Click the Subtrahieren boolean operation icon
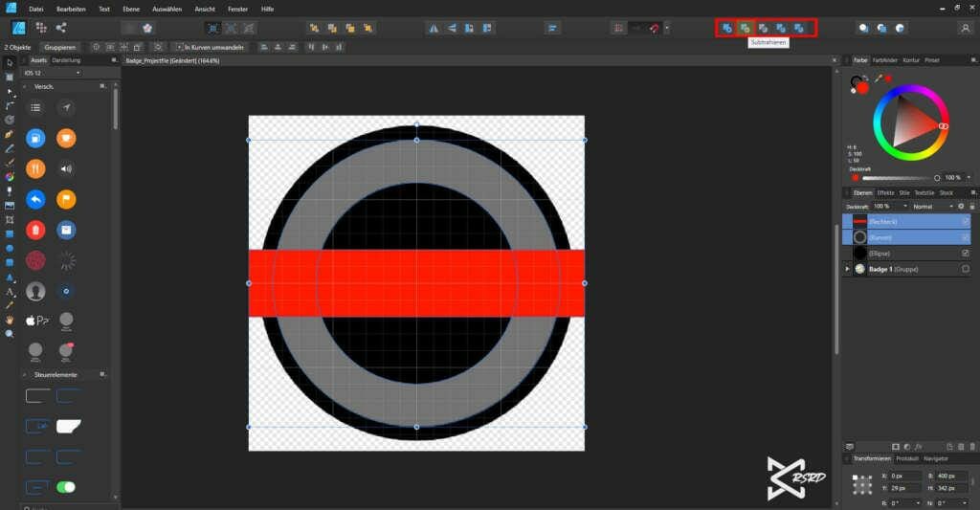Viewport: 980px width, 510px height. (745, 28)
